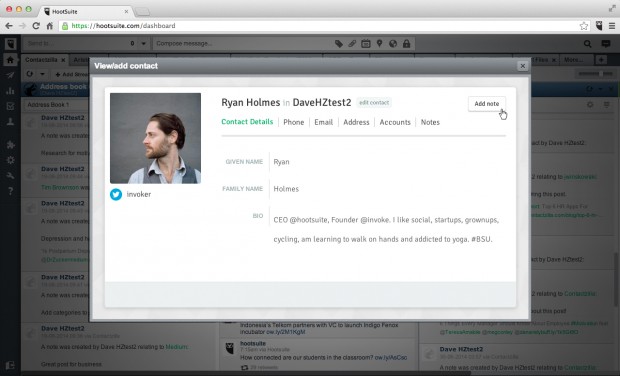Click the Add Stream button
The height and width of the screenshot is (376, 620).
point(72,74)
